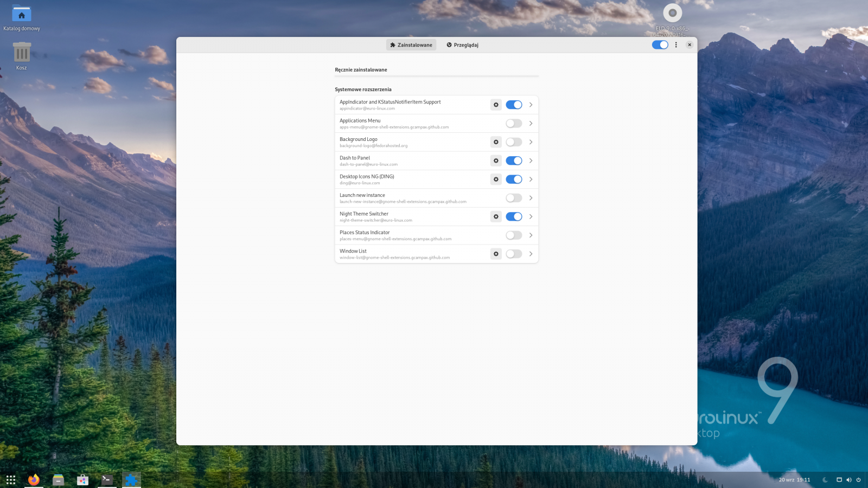This screenshot has width=868, height=488.
Task: Open Dash to Panel settings gear
Action: click(496, 160)
